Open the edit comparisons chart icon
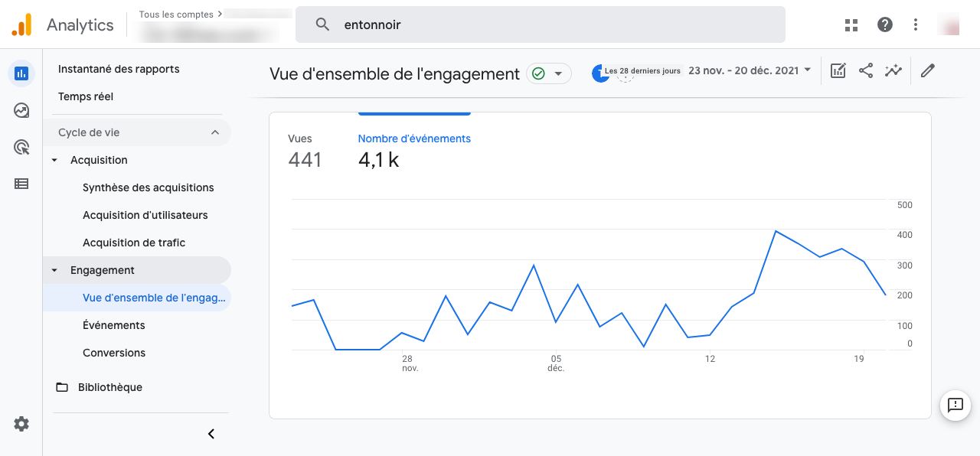This screenshot has height=456, width=980. pyautogui.click(x=838, y=71)
